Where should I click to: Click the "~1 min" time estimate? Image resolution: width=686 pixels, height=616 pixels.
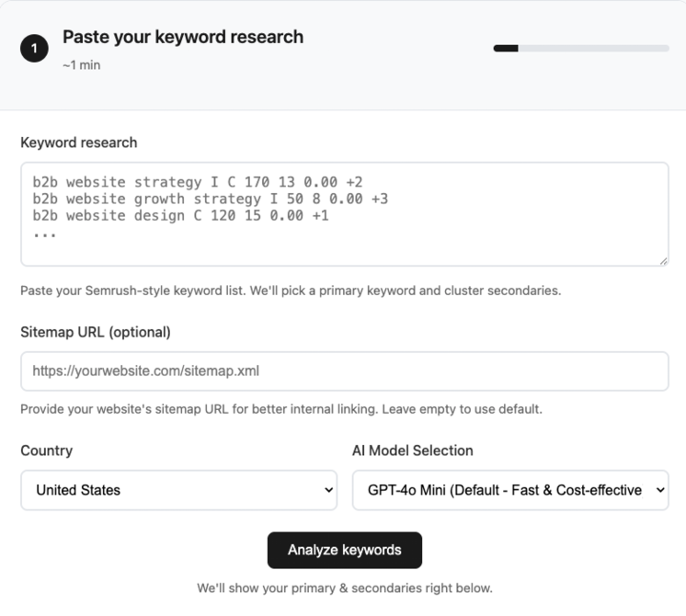82,66
